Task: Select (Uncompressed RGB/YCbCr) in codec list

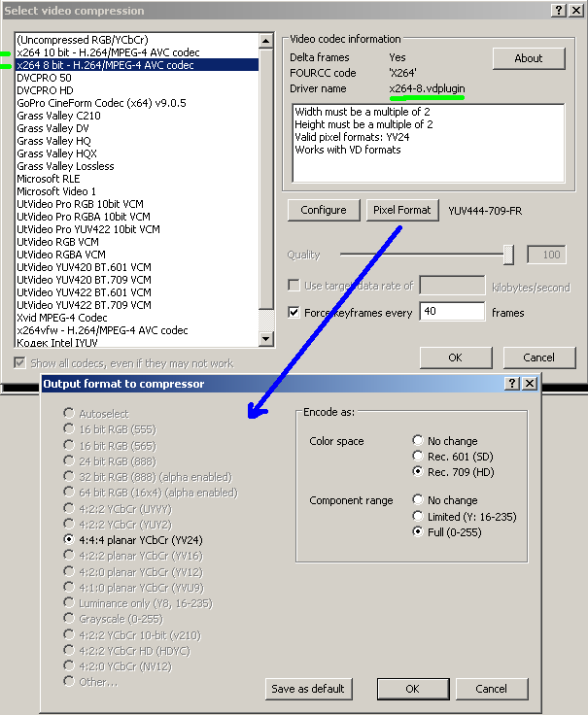Action: pyautogui.click(x=137, y=40)
